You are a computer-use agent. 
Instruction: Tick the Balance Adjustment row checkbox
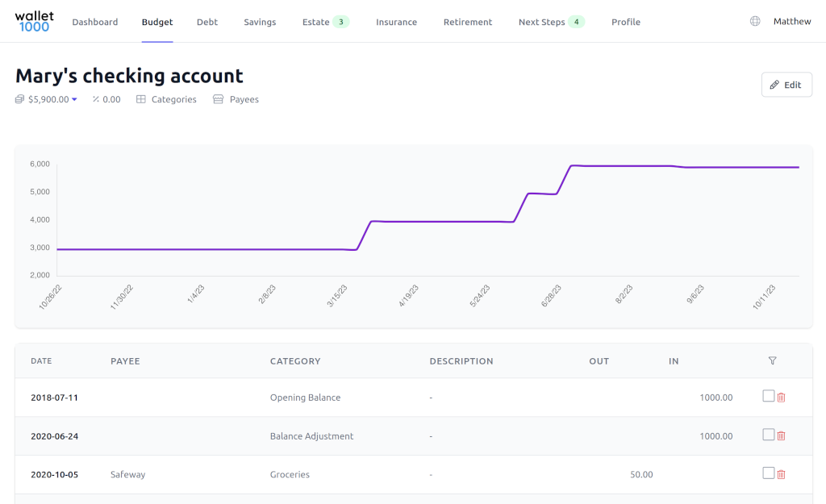point(769,435)
